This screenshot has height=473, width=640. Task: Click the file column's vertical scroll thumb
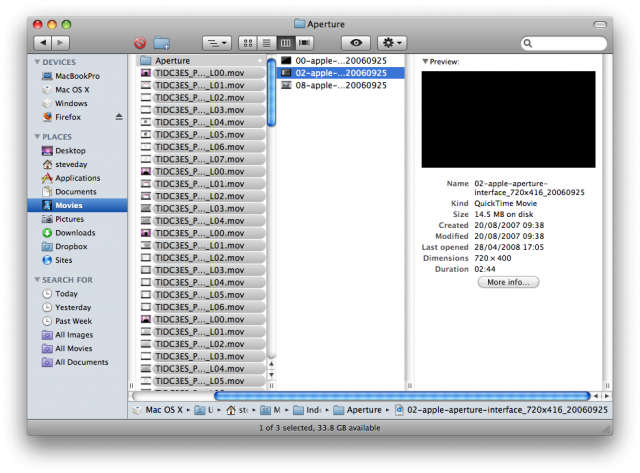click(271, 92)
